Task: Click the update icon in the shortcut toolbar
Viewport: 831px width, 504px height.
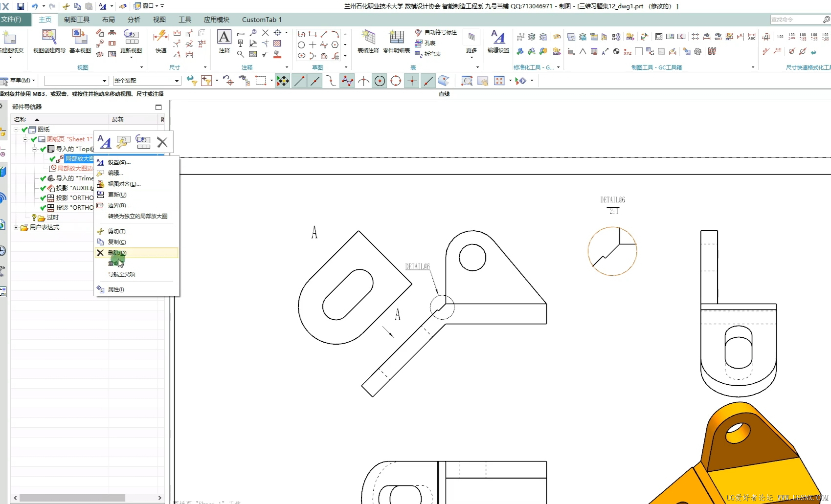Action: (143, 142)
